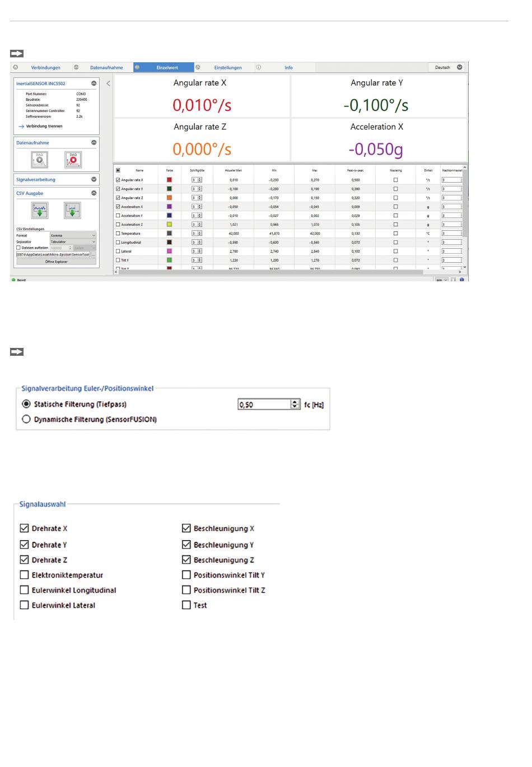Click the green Bereit status indicator
Screen dimensions: 532x767
[13, 280]
